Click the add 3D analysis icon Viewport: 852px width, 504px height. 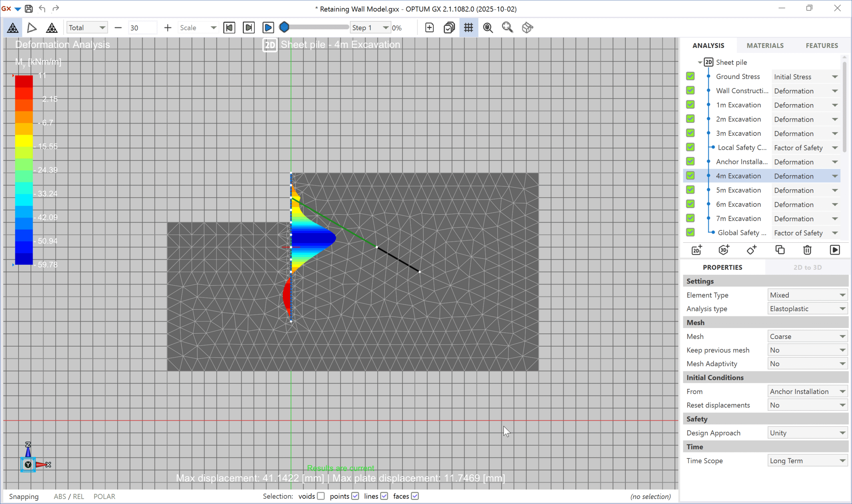[724, 250]
